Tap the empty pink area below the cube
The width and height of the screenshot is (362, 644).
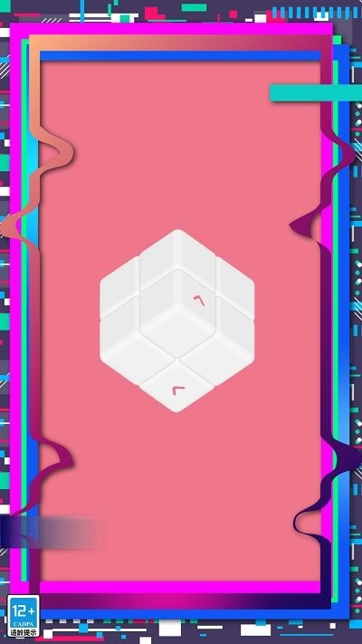[181, 493]
